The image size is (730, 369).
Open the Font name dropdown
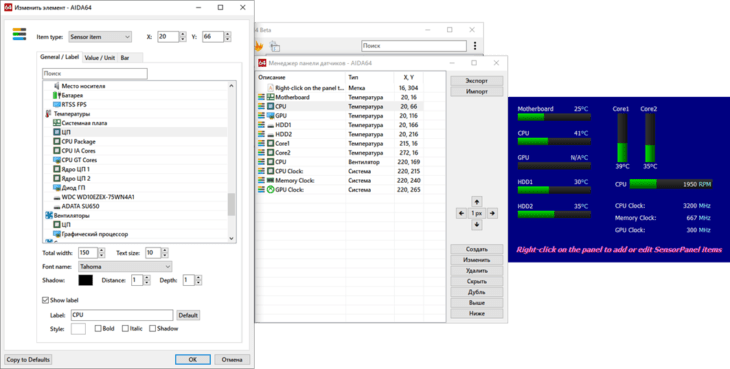click(x=125, y=267)
